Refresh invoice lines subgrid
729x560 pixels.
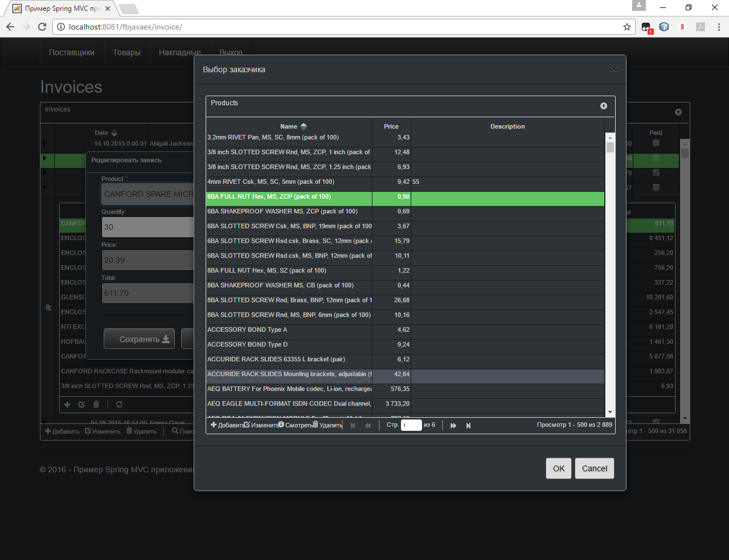(119, 405)
